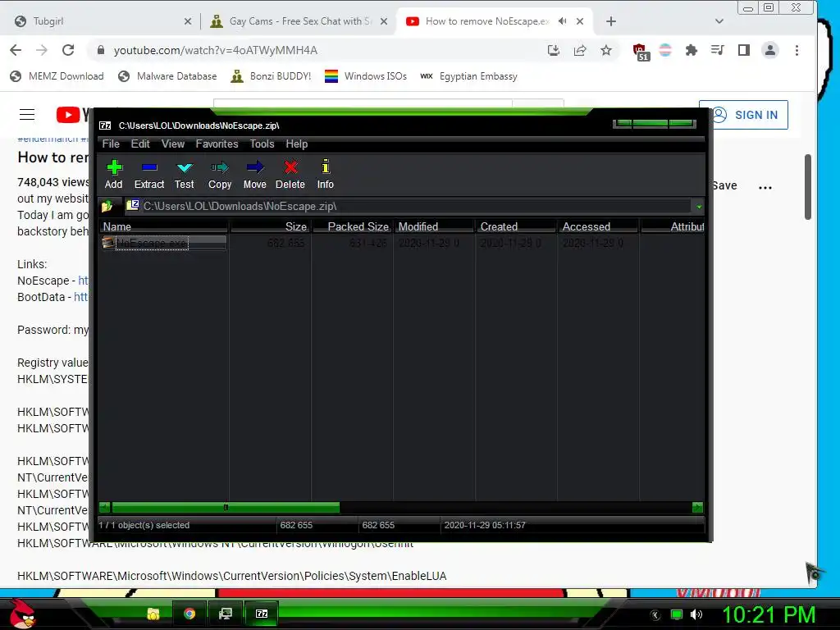Screen dimensions: 840x630
Task: Open the red ad-blocker extension showing 51
Action: (640, 52)
